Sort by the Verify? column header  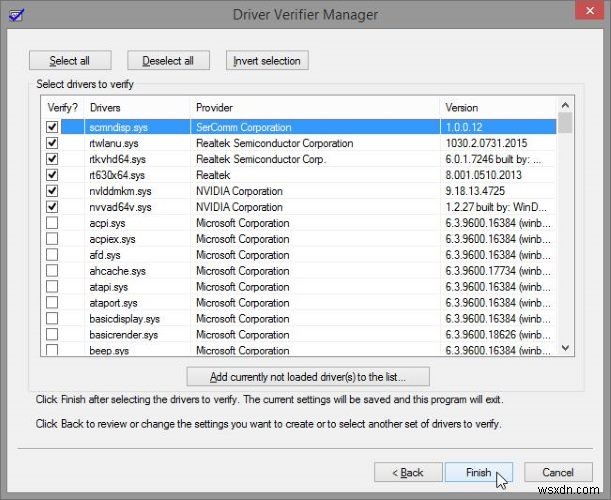(x=63, y=108)
